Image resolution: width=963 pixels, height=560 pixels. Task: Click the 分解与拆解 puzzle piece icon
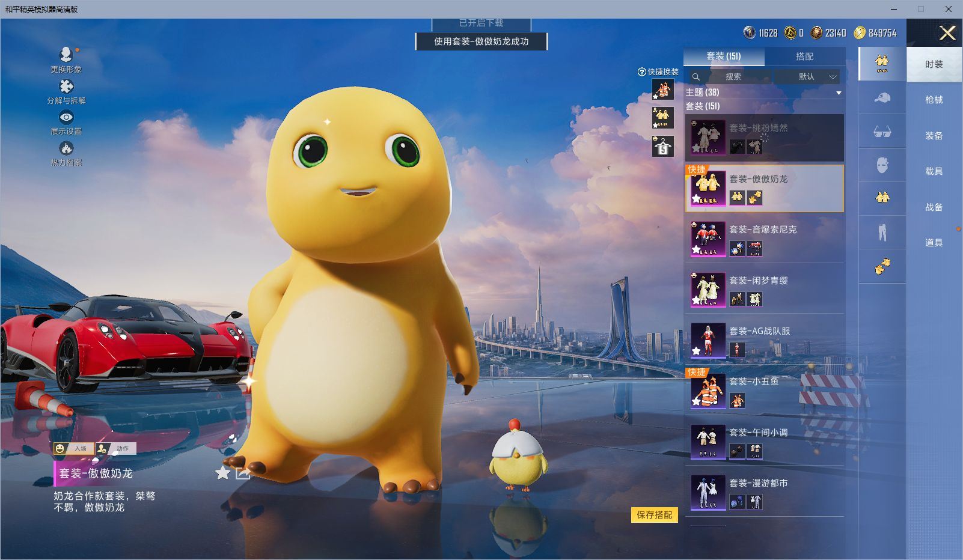pyautogui.click(x=66, y=87)
